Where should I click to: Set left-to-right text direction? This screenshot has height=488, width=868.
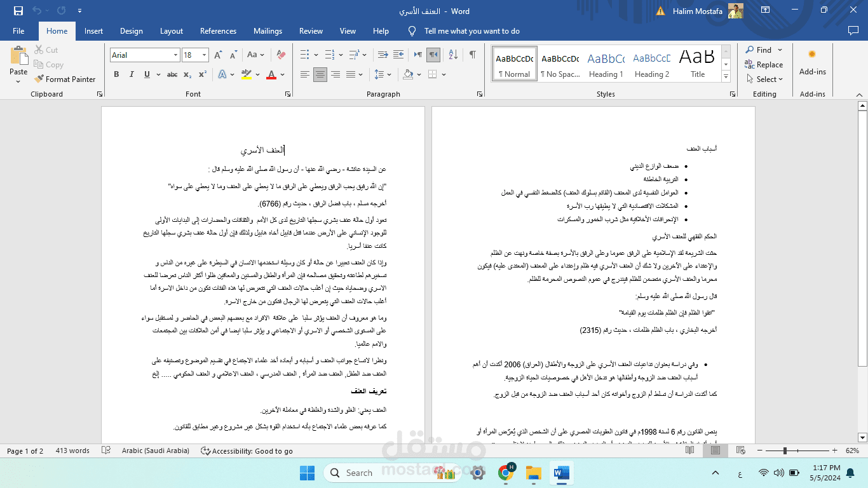417,55
